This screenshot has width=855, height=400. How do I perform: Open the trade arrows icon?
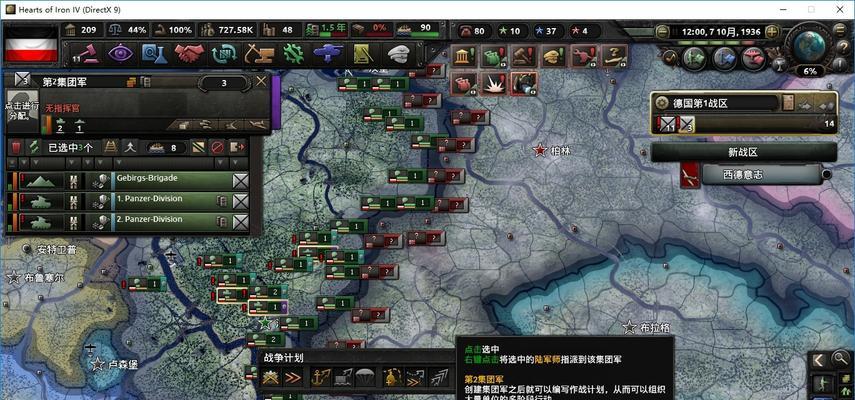tap(224, 53)
